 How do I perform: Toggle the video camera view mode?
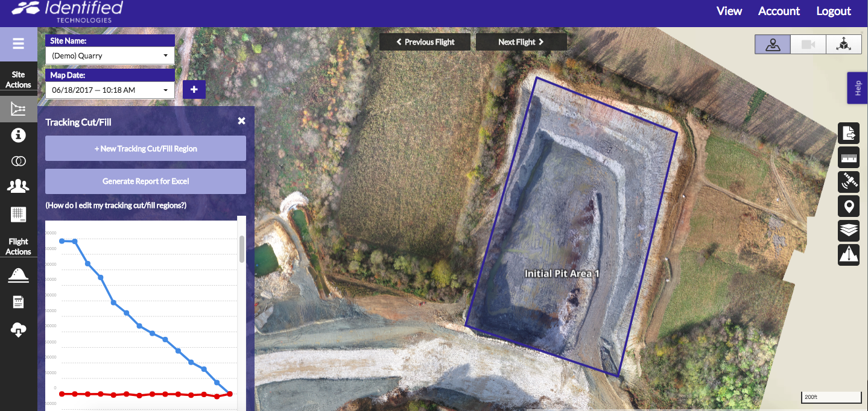[x=808, y=45]
